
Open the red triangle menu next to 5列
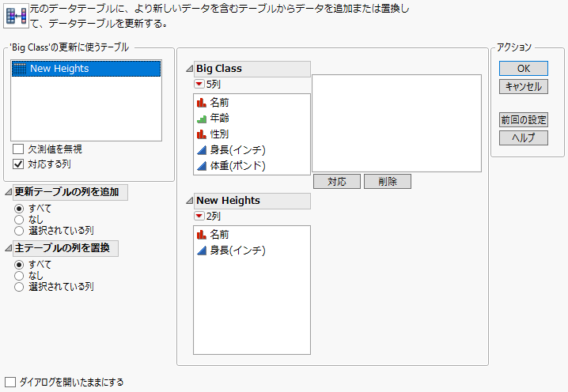(199, 84)
